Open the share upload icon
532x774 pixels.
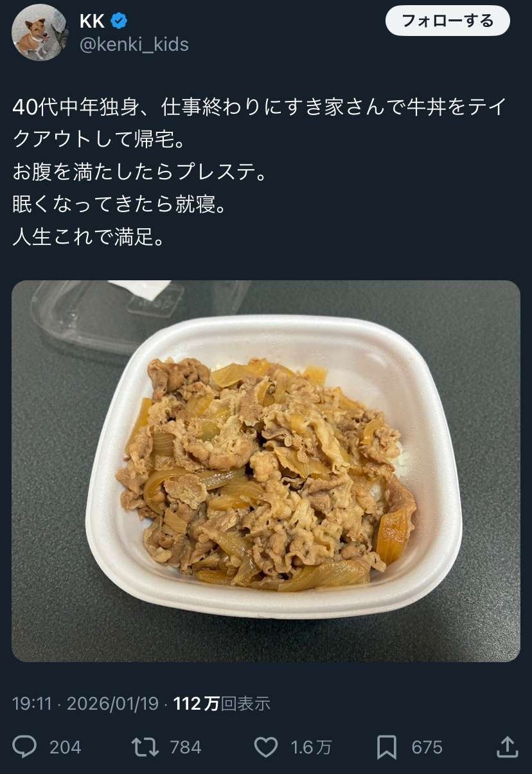508,746
